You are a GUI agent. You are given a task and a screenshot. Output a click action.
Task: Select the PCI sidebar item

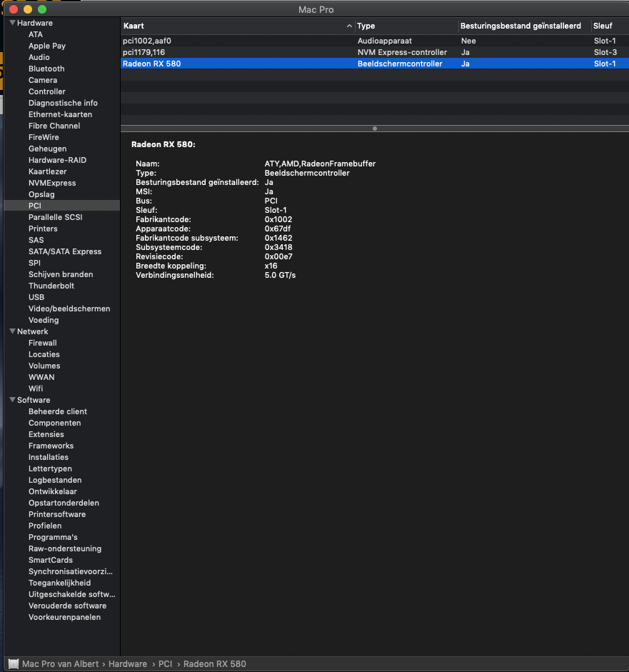62,206
